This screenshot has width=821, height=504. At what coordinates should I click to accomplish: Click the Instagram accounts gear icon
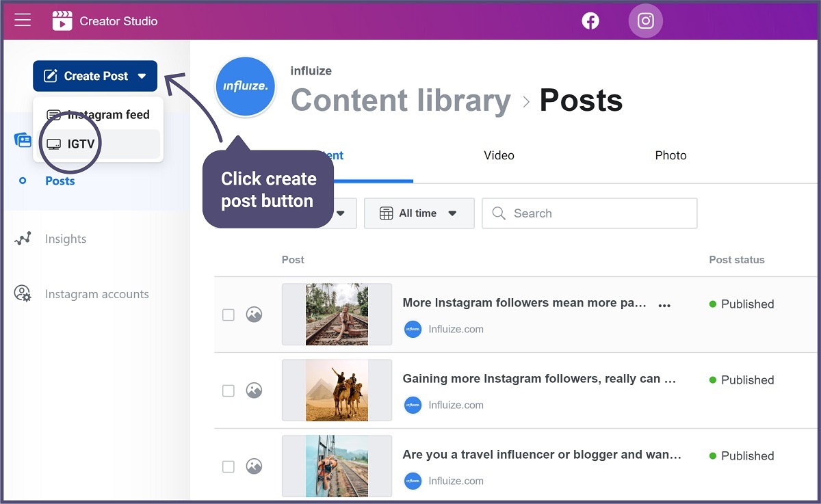(23, 294)
